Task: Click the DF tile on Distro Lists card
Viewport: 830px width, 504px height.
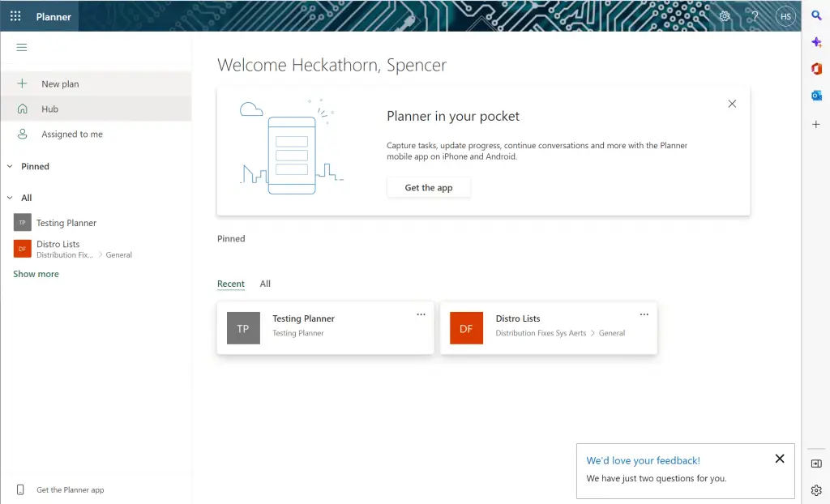Action: (x=466, y=328)
